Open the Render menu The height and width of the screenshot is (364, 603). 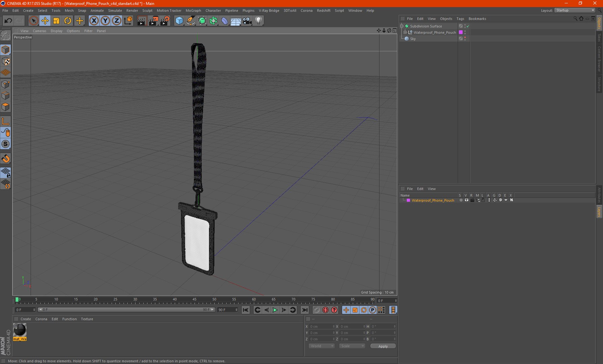point(132,10)
